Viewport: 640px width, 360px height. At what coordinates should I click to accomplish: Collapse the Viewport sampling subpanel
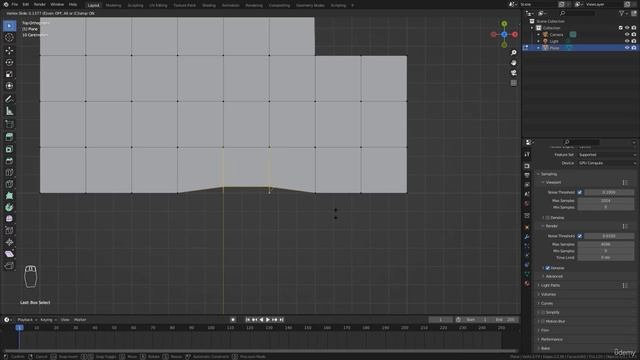pyautogui.click(x=553, y=182)
